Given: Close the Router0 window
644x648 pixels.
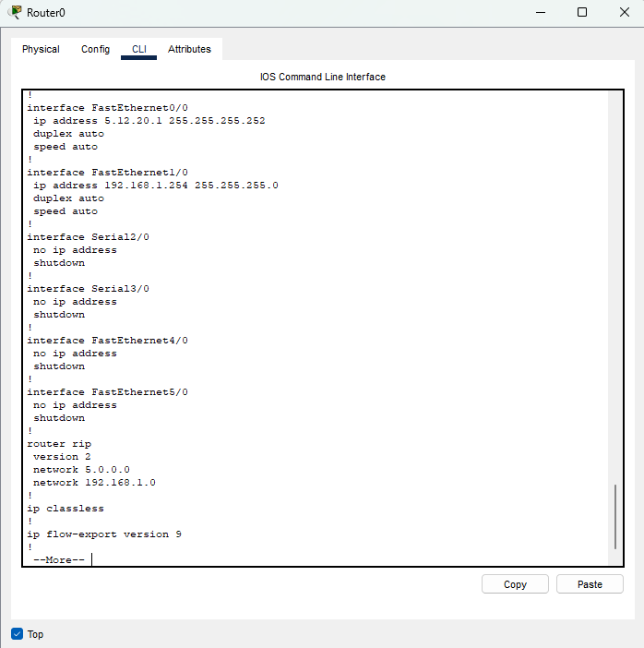Looking at the screenshot, I should [625, 12].
